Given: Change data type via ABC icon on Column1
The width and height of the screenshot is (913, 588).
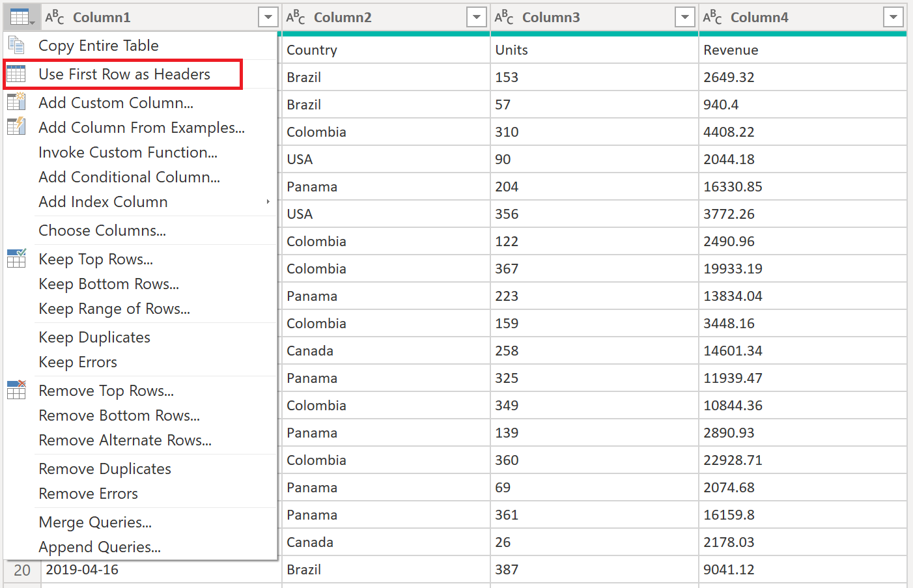Looking at the screenshot, I should click(x=53, y=18).
